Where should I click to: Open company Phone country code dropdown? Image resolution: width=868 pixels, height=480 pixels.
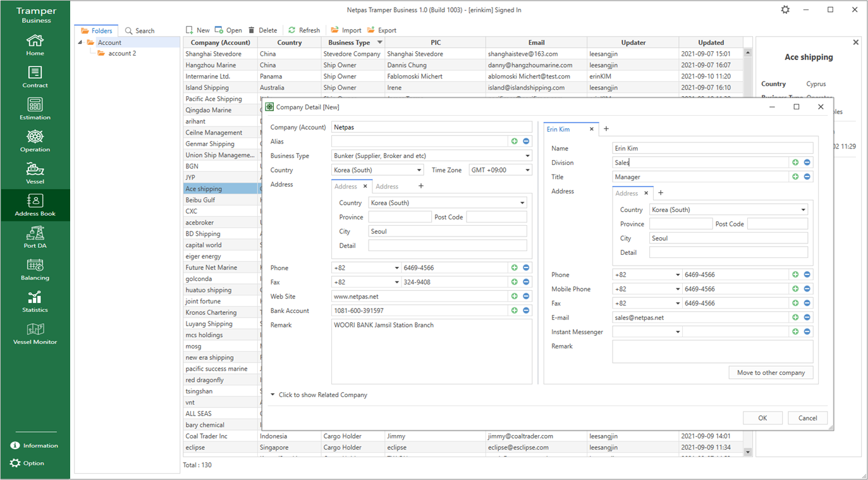click(397, 268)
